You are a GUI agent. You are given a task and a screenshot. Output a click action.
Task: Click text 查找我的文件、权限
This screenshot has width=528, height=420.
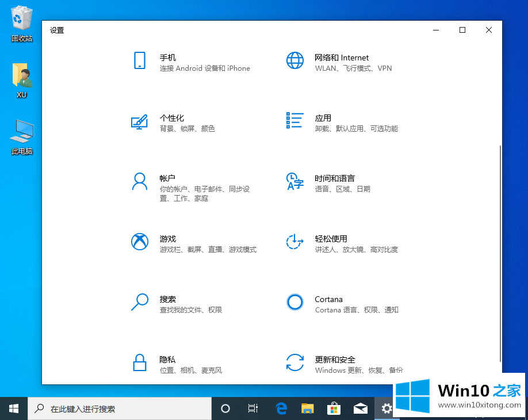[191, 310]
